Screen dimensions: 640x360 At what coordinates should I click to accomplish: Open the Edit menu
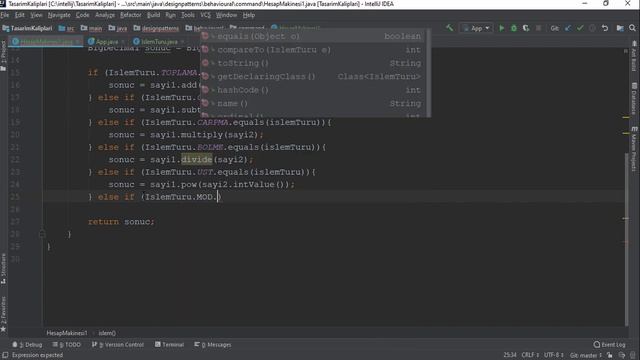20,15
